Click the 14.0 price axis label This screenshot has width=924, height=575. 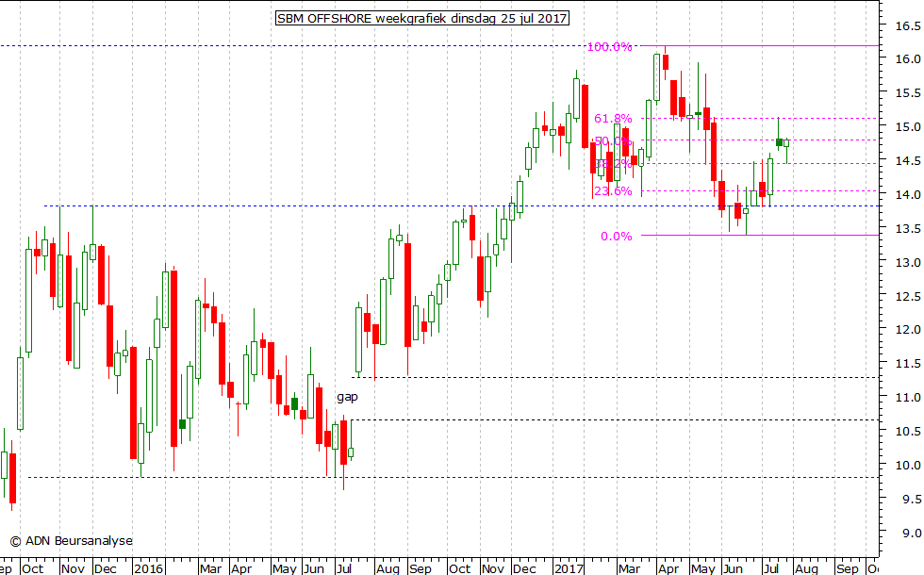[x=907, y=194]
